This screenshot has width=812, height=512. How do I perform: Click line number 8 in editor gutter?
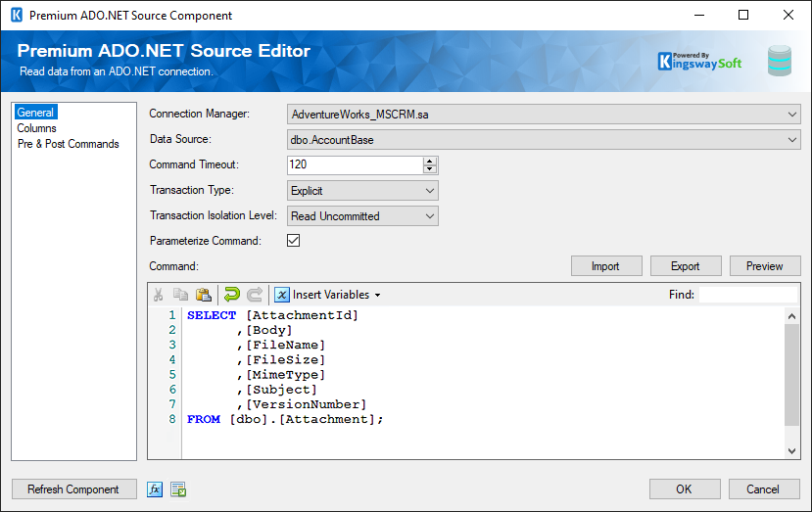172,419
